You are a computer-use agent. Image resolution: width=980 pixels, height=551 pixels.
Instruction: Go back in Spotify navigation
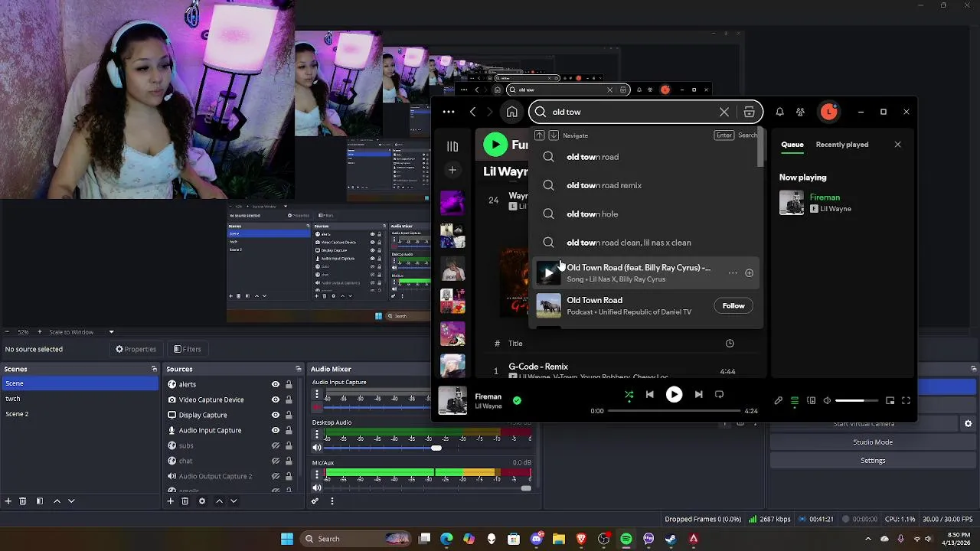coord(472,112)
